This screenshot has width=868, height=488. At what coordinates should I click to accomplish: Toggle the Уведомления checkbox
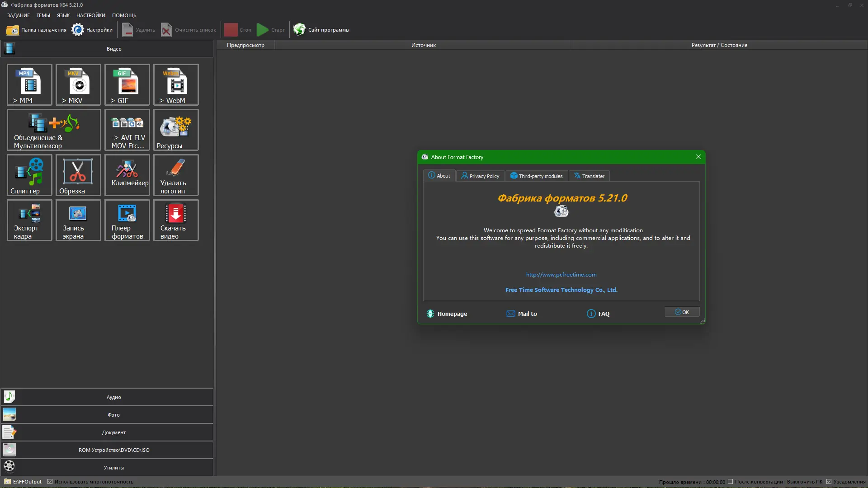tap(829, 482)
